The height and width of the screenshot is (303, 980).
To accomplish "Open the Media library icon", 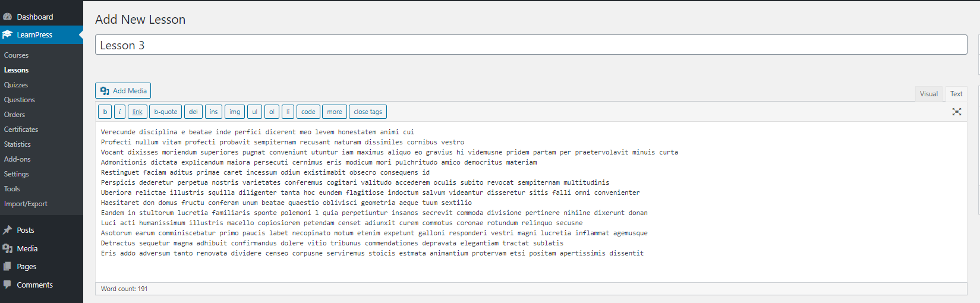I will [x=7, y=248].
